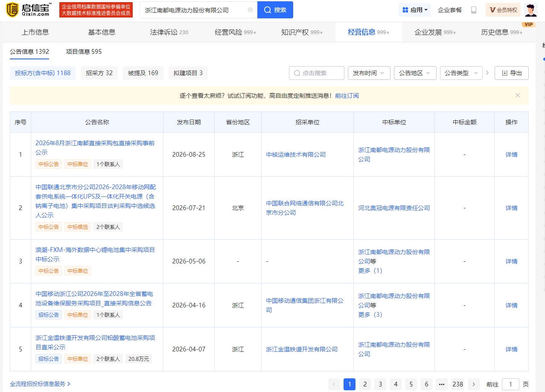The width and height of the screenshot is (545, 392).
Task: Filter by 招采方 32
Action: 99,73
